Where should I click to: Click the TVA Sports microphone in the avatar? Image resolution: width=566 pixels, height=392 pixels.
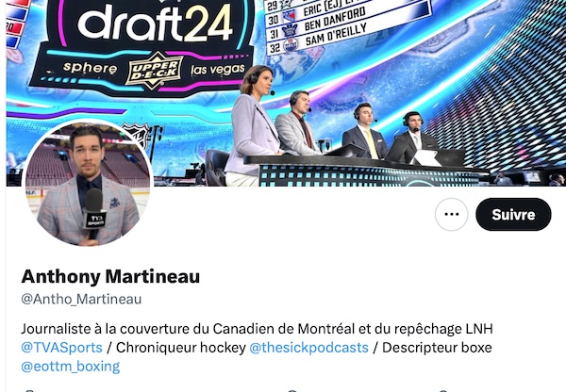[94, 214]
